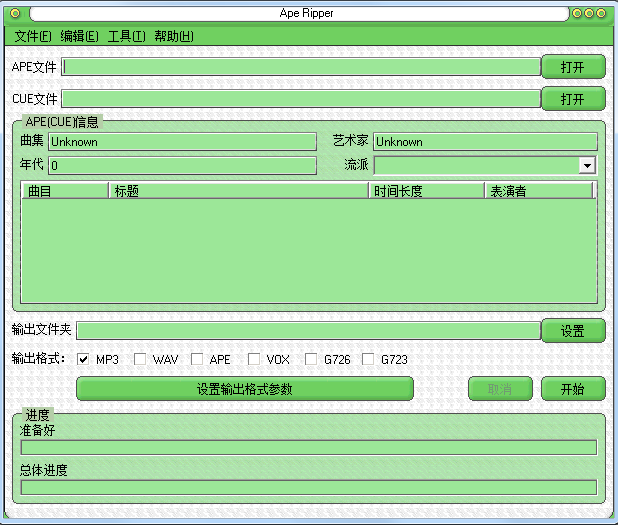The width and height of the screenshot is (618, 525).
Task: Open the 编辑(E) menu
Action: coord(80,36)
